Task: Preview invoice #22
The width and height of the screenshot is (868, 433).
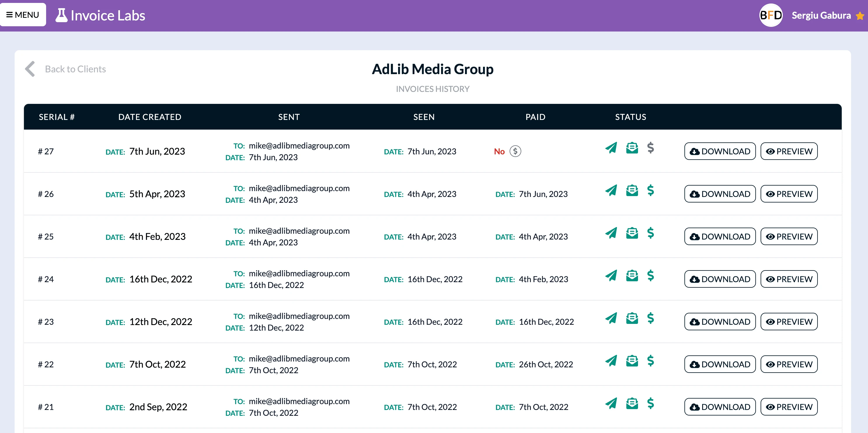Action: [789, 364]
